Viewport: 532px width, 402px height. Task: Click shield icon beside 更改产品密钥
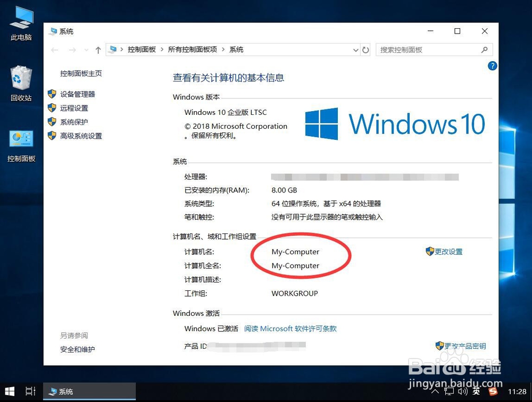[x=440, y=346]
